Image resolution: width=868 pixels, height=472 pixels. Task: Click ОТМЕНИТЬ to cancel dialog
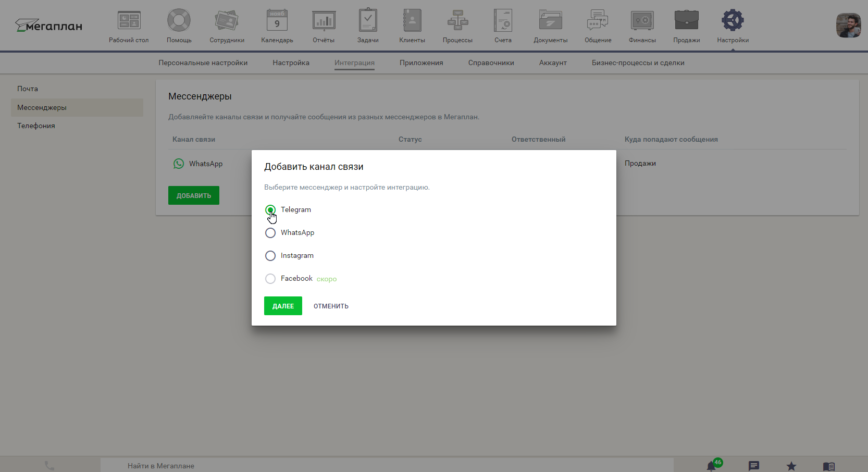[331, 306]
